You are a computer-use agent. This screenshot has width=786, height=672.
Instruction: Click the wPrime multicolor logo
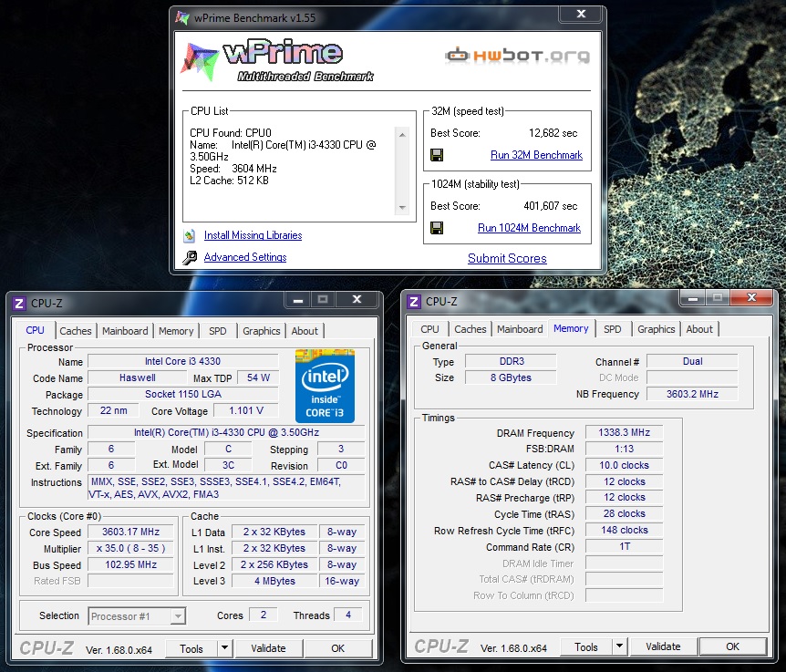[x=201, y=61]
